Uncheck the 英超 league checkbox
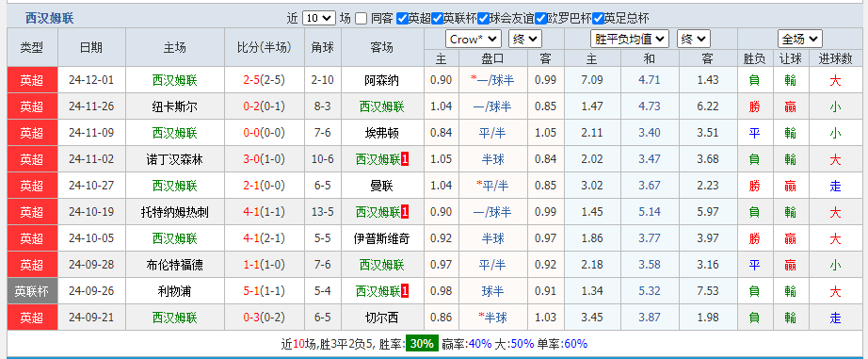The width and height of the screenshot is (868, 359). click(402, 18)
